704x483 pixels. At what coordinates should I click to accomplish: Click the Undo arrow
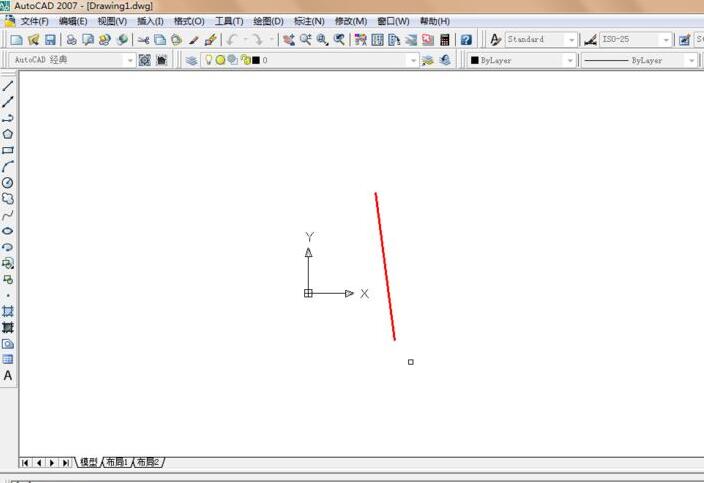232,40
